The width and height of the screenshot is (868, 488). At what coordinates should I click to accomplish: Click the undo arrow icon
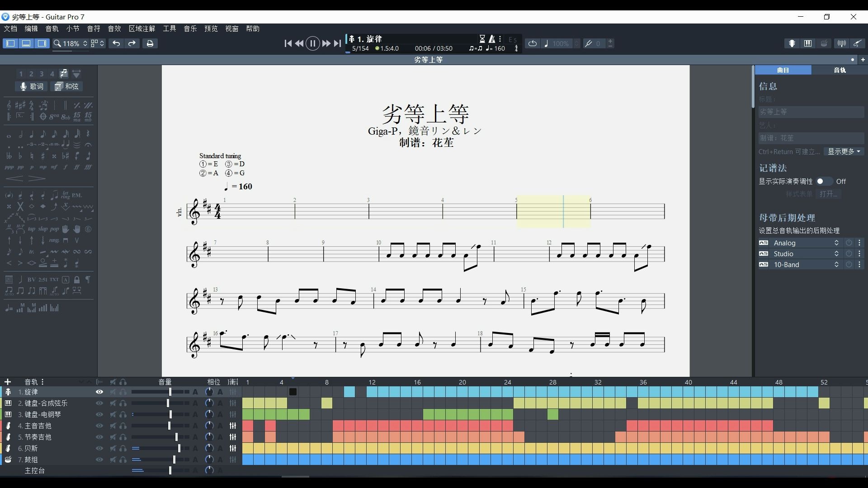pos(116,43)
